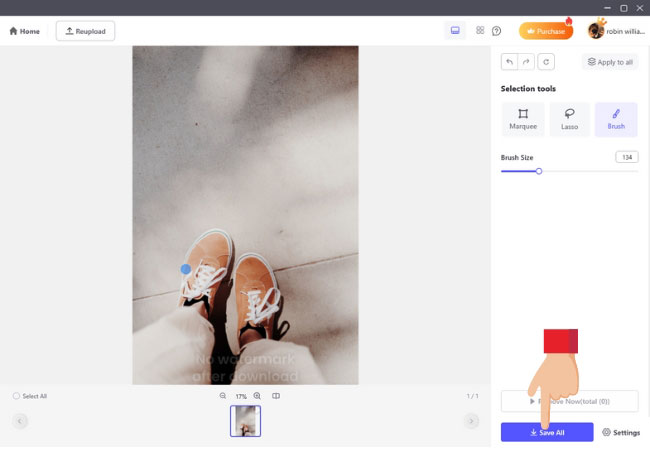Image resolution: width=650 pixels, height=450 pixels.
Task: Click the undo arrow icon
Action: [x=510, y=62]
